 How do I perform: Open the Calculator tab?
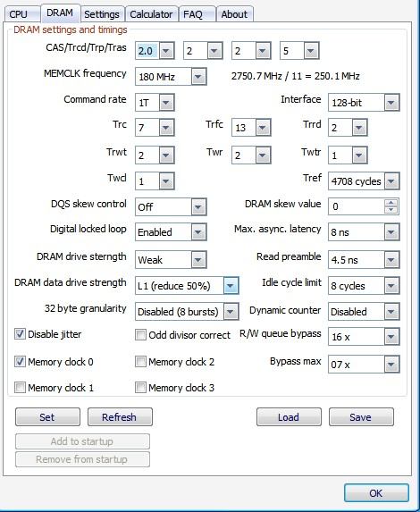click(151, 14)
